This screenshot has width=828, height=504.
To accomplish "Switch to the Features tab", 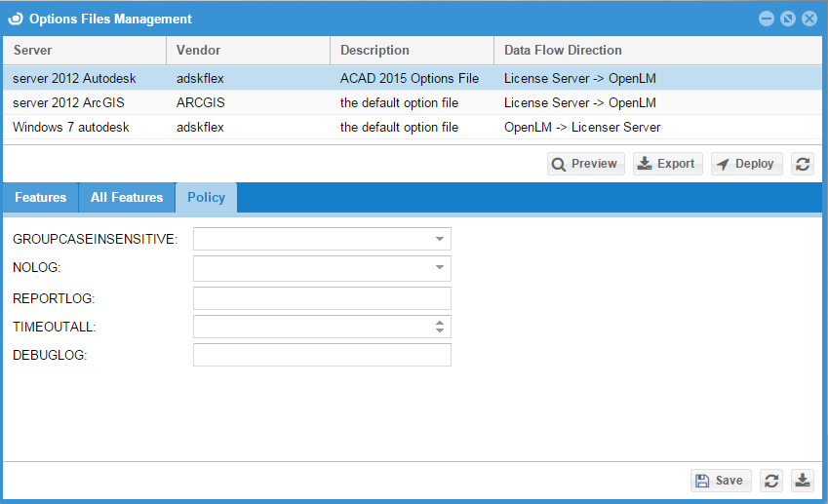I will coord(41,197).
